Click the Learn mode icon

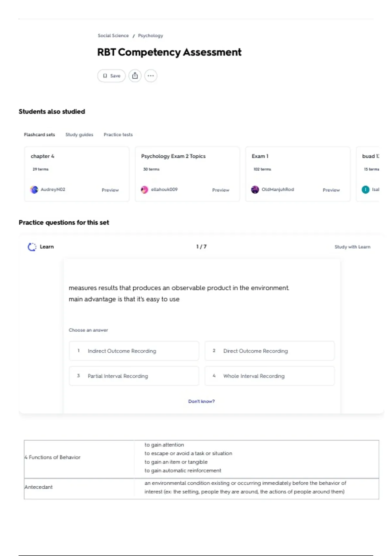coord(32,247)
